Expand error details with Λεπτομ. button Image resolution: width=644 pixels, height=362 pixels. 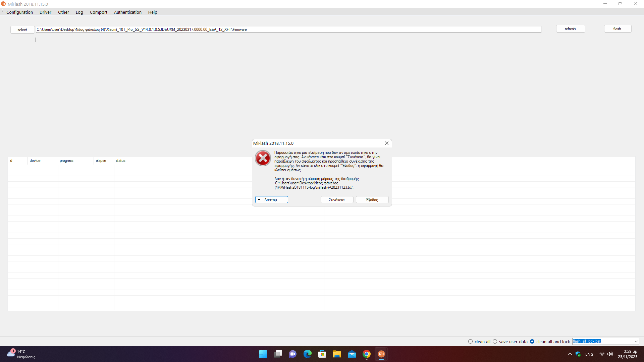point(271,200)
